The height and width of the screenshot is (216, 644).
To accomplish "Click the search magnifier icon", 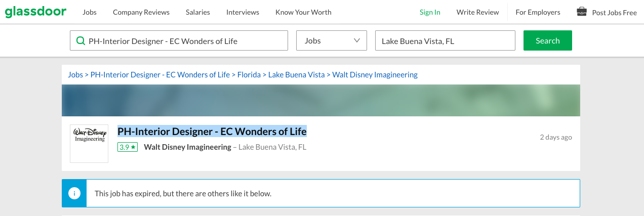I will pos(80,41).
